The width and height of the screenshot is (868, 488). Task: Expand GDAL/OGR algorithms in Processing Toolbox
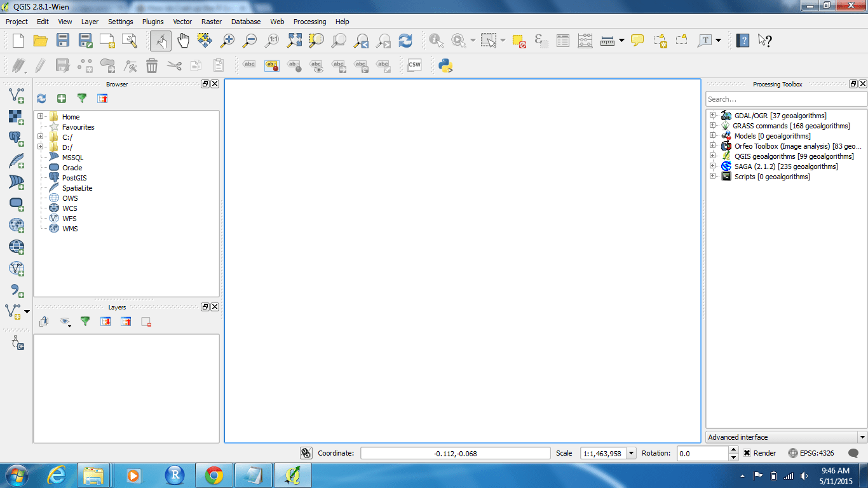click(713, 115)
